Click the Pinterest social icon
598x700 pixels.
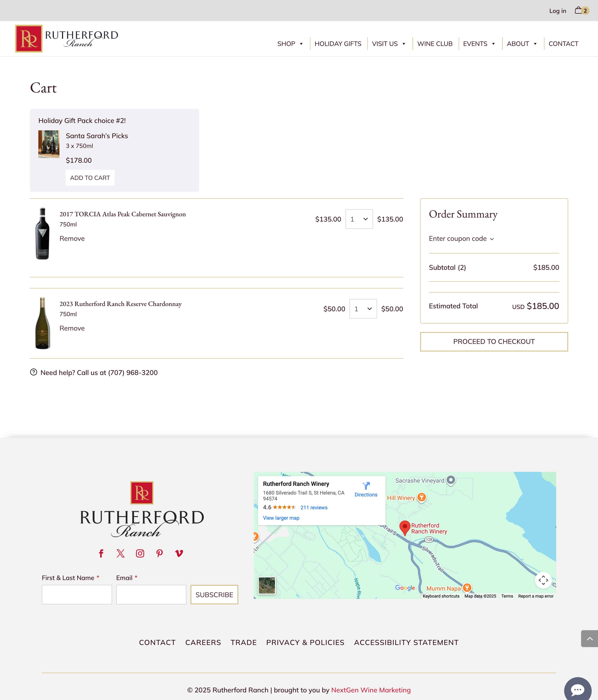[x=159, y=553]
